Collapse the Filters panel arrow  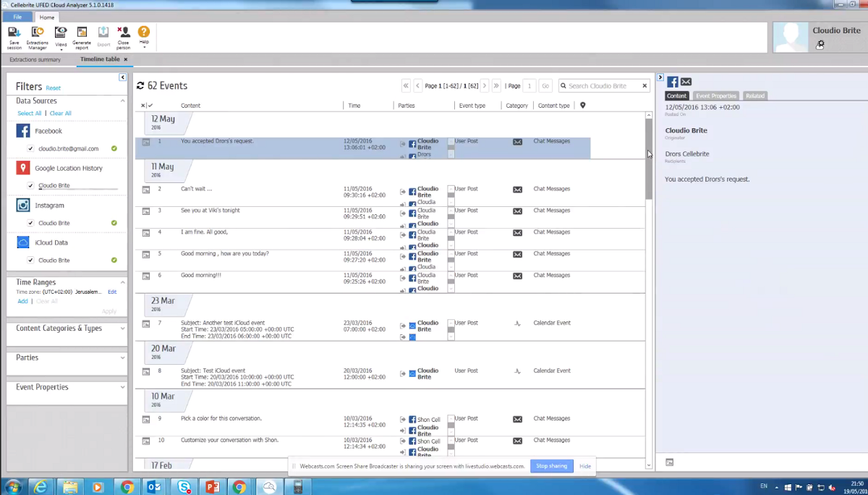point(122,77)
